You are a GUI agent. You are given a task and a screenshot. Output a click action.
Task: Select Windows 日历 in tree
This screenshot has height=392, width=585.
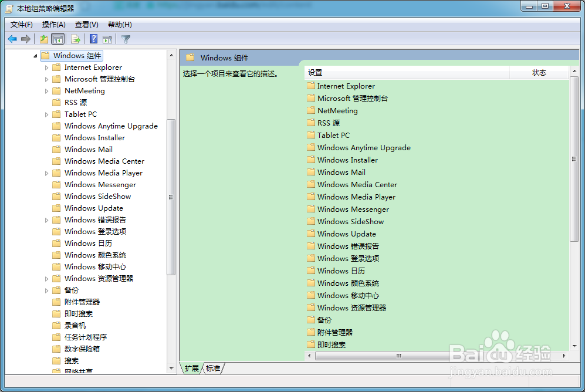88,243
